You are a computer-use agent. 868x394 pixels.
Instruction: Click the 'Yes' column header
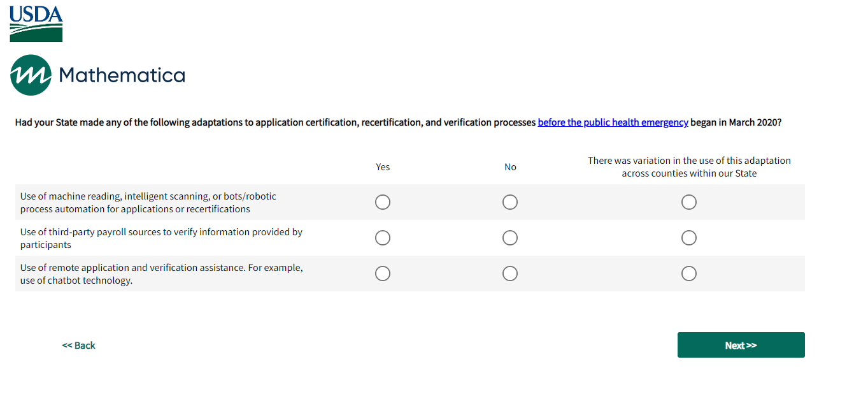point(383,167)
